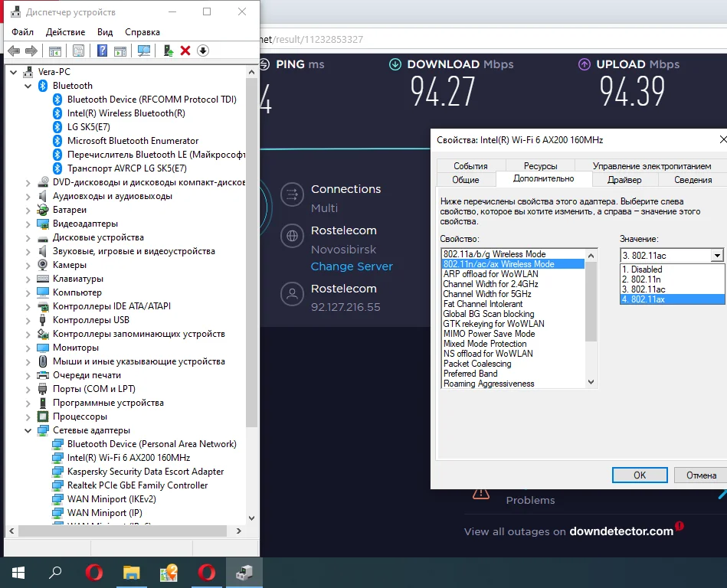
Task: Click the Connections arrows icon on Speedtest page
Action: (292, 194)
